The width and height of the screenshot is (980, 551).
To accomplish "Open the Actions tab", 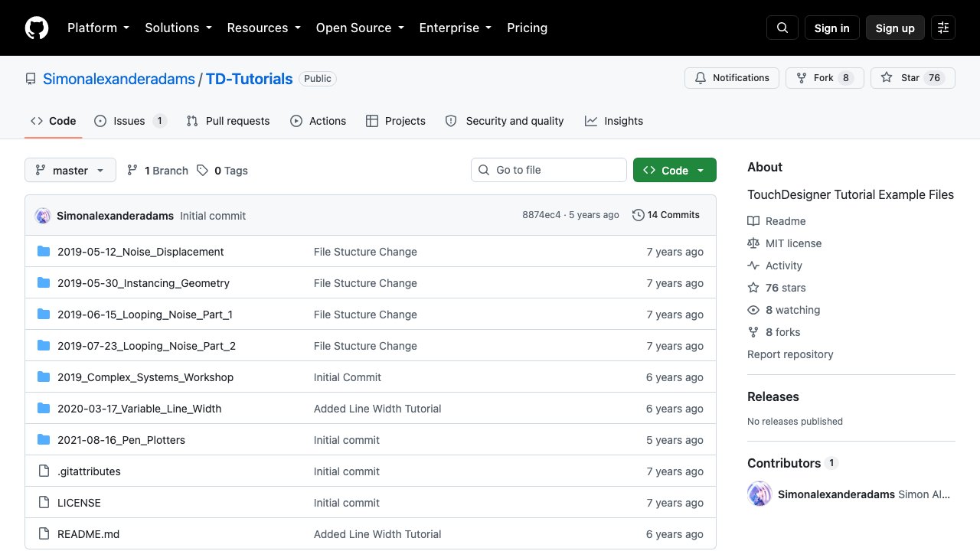I will click(318, 121).
